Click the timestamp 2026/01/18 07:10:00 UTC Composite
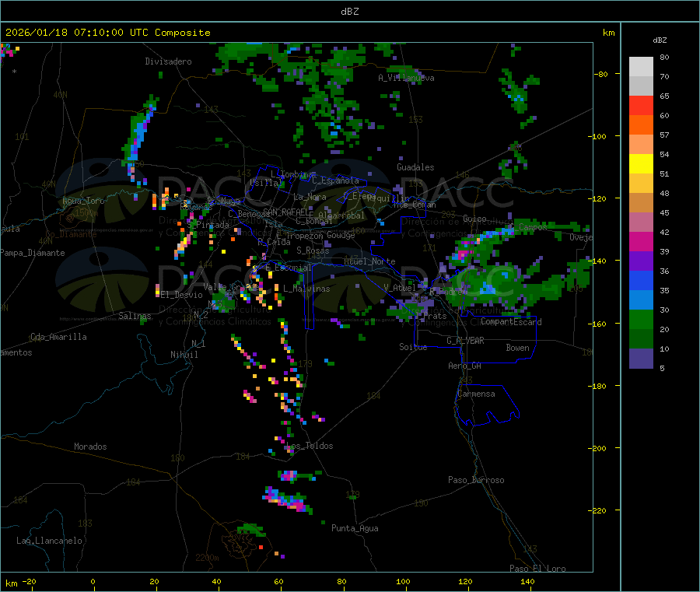 tap(107, 33)
